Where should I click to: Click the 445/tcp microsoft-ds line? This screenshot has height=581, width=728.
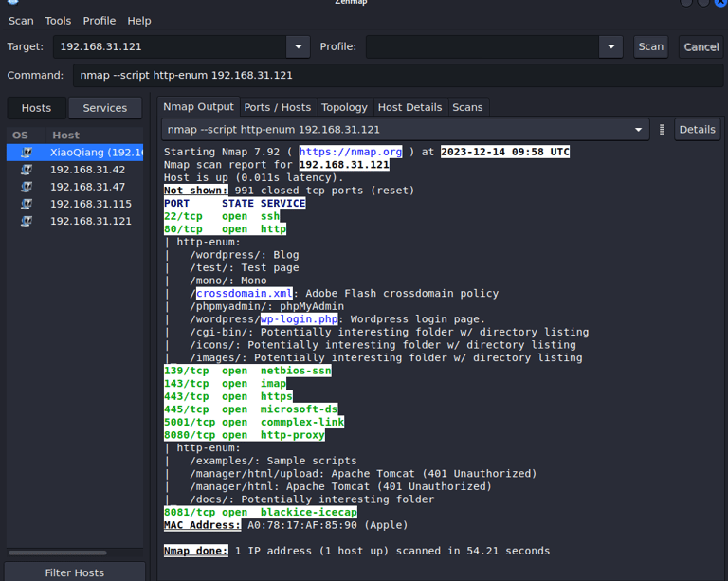(x=250, y=409)
